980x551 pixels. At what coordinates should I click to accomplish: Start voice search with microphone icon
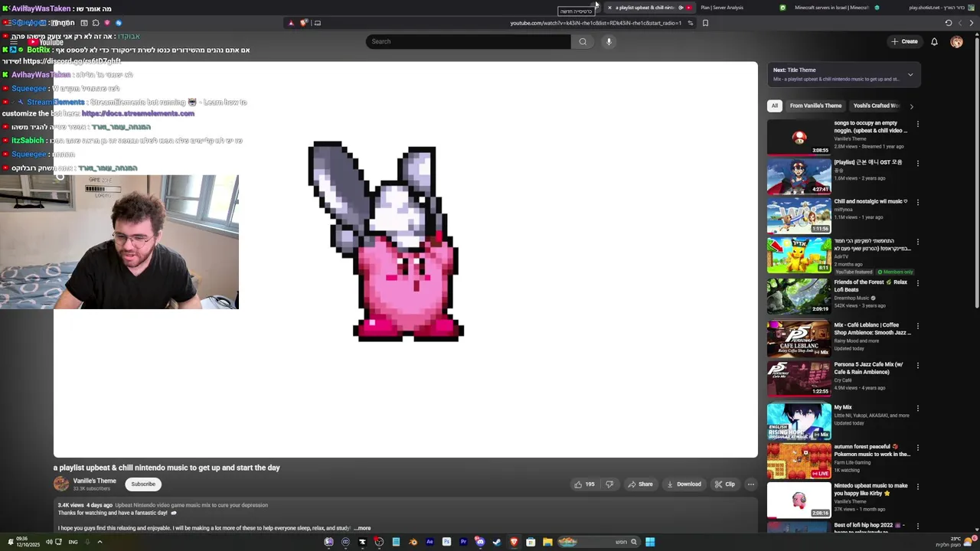(x=609, y=41)
